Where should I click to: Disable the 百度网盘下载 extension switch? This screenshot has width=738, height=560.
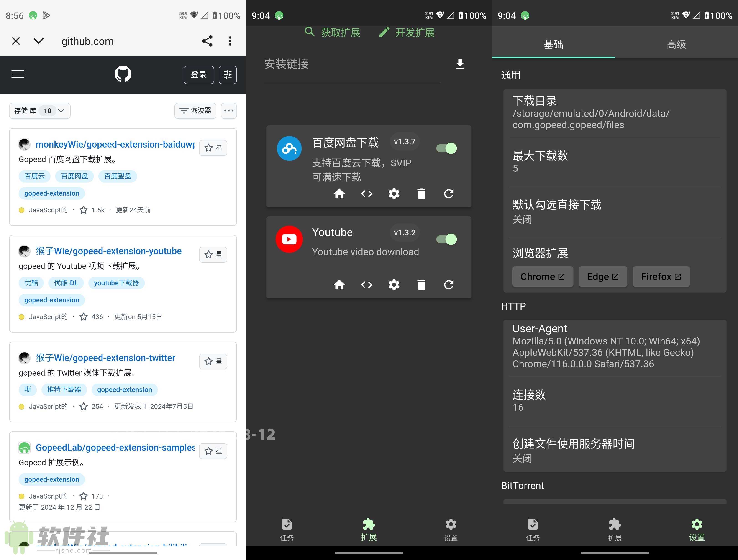[x=446, y=148]
